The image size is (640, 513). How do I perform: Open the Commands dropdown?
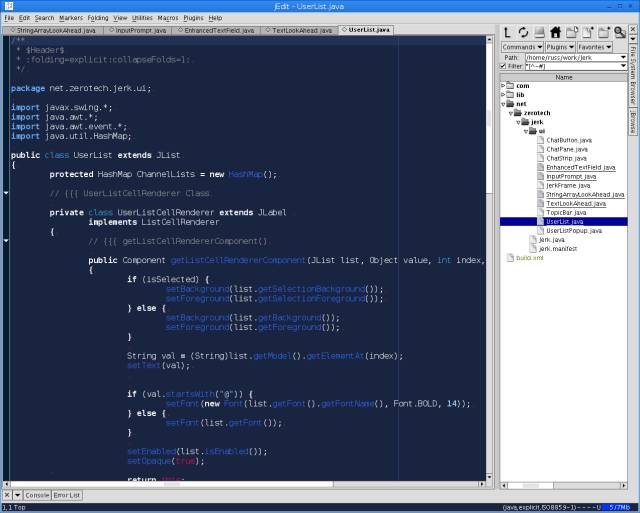click(x=522, y=47)
